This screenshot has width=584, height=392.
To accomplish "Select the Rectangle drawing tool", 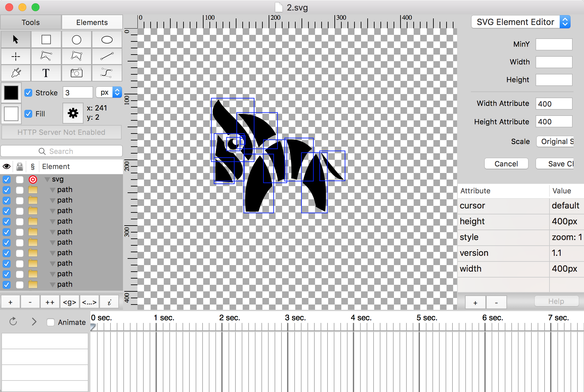I will [46, 39].
